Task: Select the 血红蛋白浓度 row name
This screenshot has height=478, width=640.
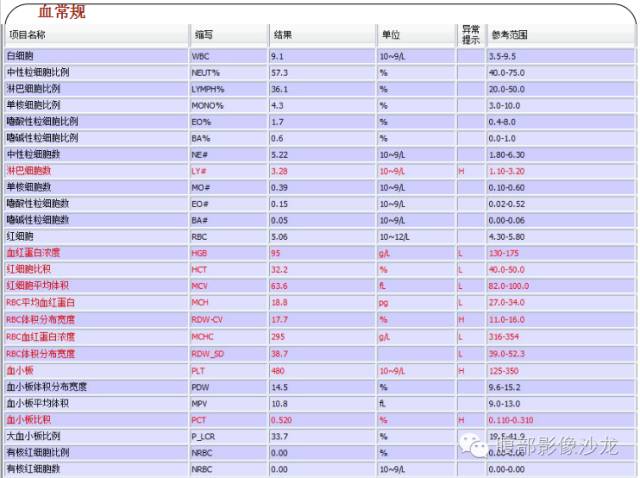Action: click(x=33, y=253)
